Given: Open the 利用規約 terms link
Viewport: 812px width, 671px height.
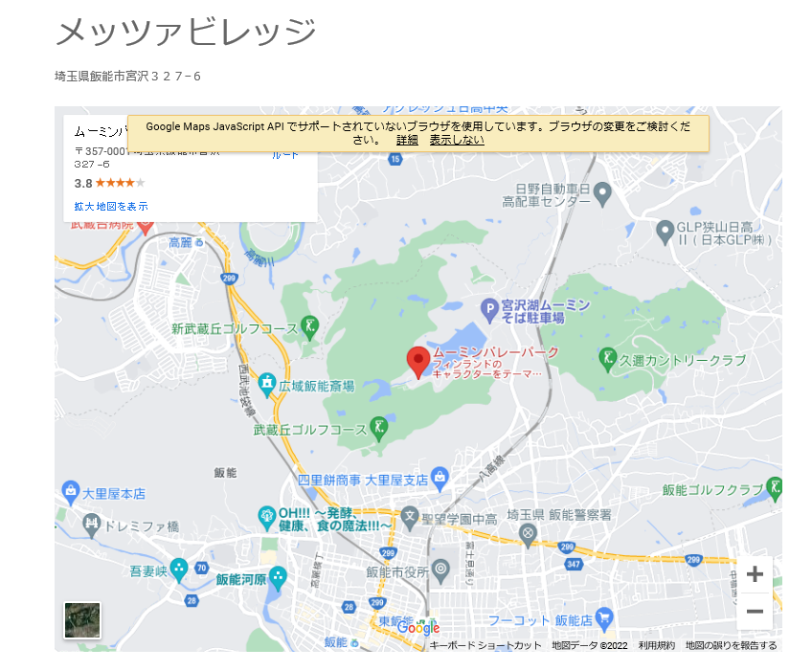Looking at the screenshot, I should point(657,645).
